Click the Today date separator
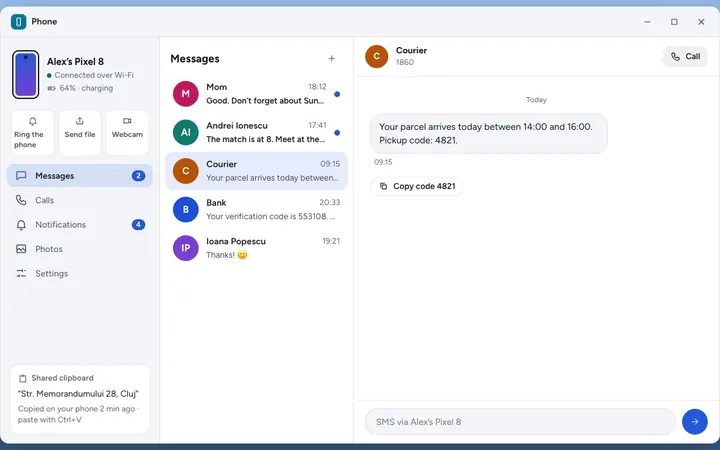 pos(536,100)
